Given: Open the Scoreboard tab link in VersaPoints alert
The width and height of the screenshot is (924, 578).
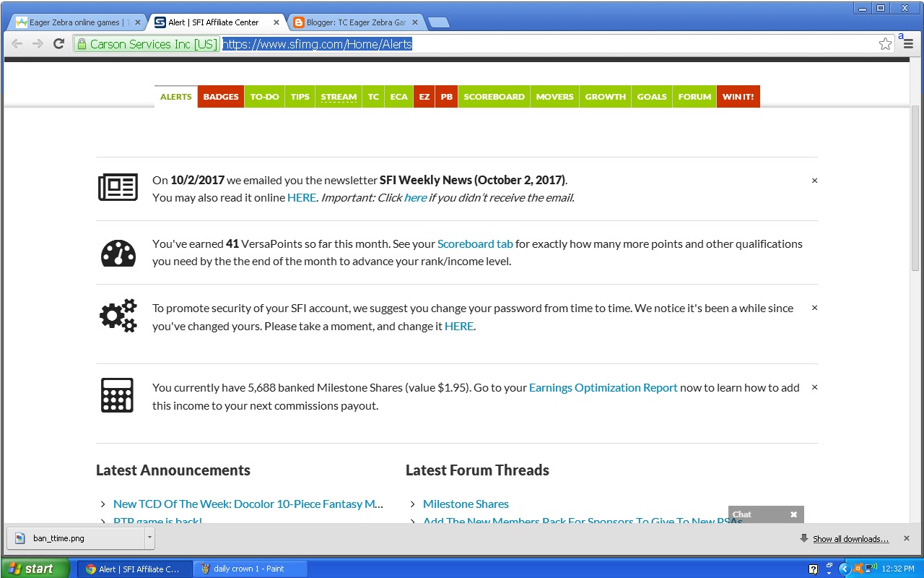Looking at the screenshot, I should point(475,244).
